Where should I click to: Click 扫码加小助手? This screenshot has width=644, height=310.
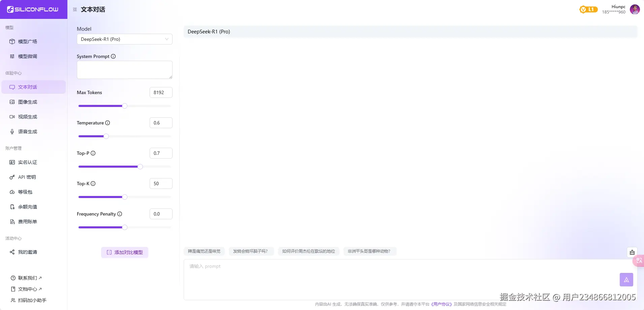29,300
